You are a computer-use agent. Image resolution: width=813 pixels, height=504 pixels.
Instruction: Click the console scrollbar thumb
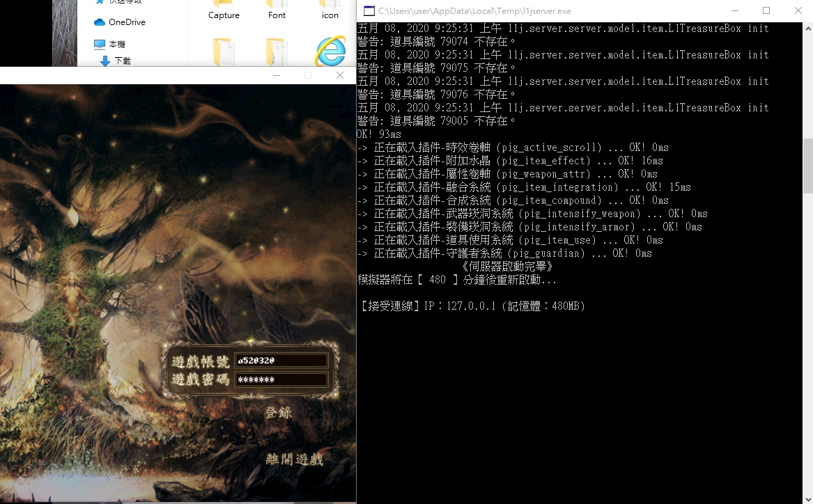click(x=808, y=166)
